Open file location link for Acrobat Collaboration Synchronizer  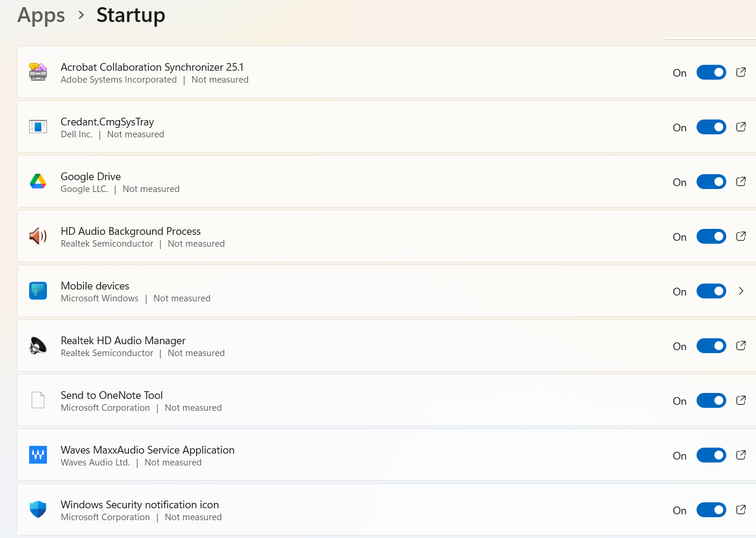741,72
